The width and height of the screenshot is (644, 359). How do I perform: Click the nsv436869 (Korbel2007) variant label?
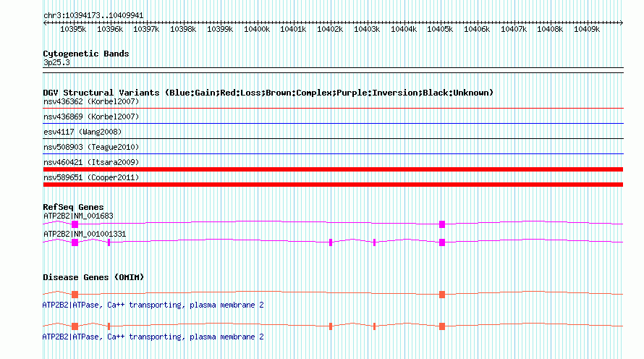[x=91, y=117]
